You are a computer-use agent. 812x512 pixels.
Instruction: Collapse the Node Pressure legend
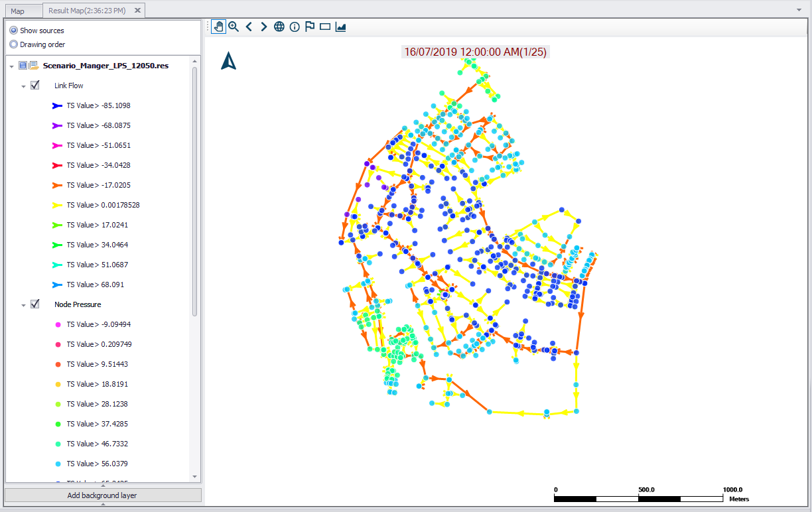coord(24,305)
